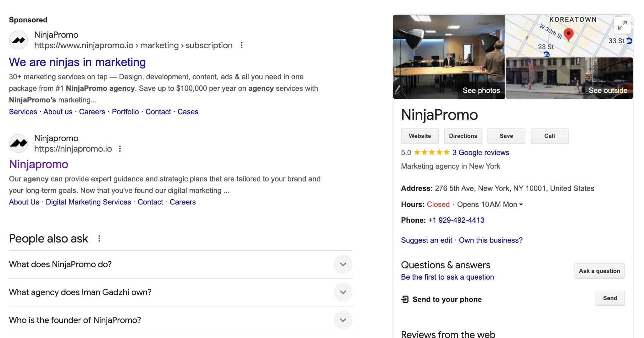Viewport: 644px width, 338px height.
Task: Open Careers sitelink in sponsored result
Action: point(92,112)
